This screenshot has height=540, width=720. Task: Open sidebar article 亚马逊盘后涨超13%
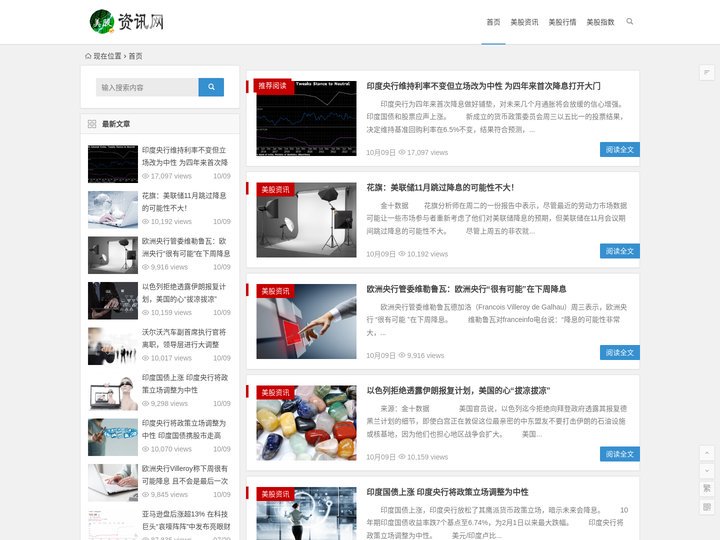click(x=186, y=520)
